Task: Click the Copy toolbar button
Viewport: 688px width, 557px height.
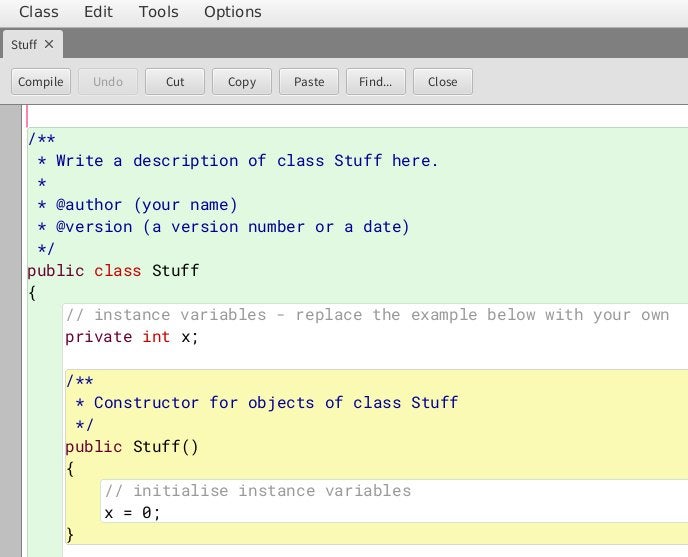Action: coord(242,82)
